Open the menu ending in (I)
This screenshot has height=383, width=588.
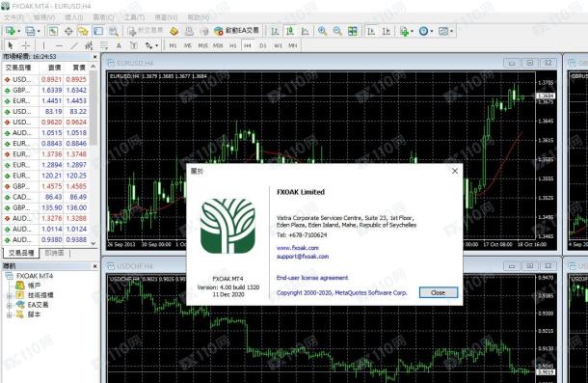tap(74, 17)
